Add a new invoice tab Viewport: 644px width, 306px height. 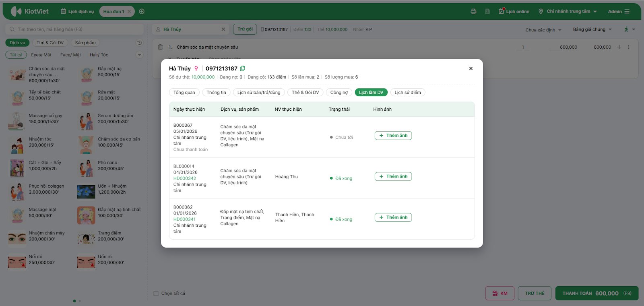142,12
